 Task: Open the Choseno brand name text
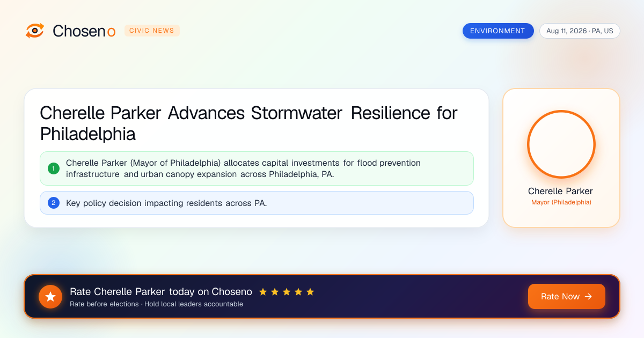click(84, 31)
